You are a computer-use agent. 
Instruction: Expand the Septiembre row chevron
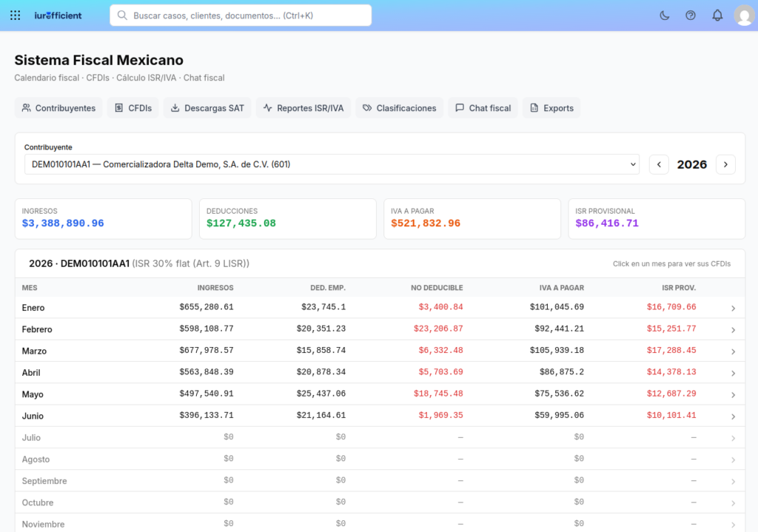[734, 481]
